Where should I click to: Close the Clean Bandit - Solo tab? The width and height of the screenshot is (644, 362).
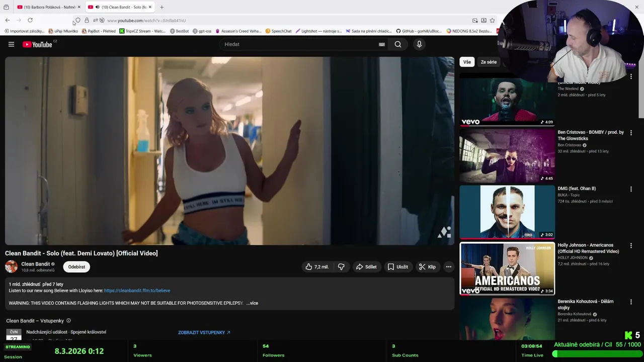click(x=149, y=7)
